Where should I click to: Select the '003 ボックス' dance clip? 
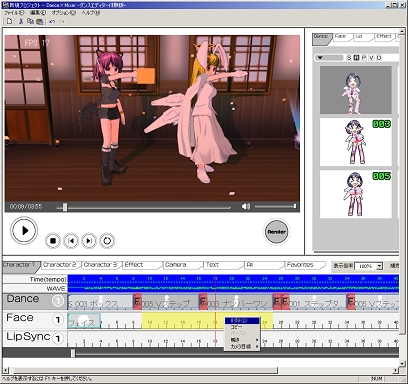click(x=100, y=301)
